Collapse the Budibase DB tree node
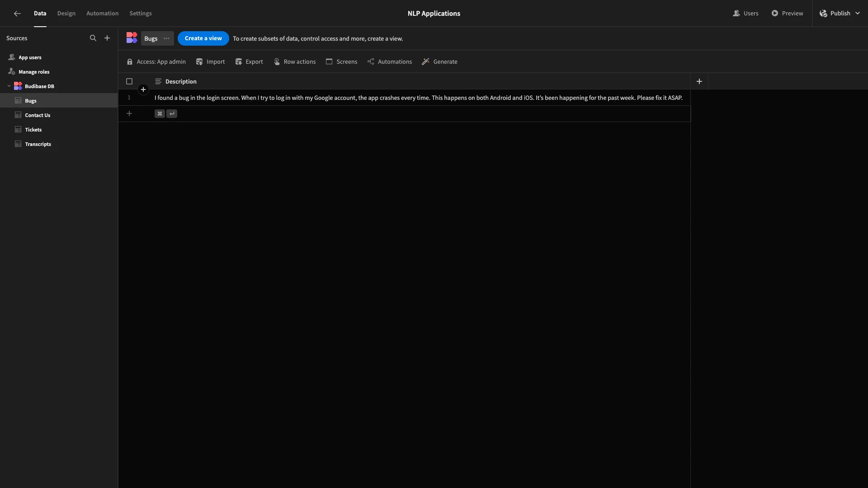This screenshot has width=868, height=488. click(x=9, y=86)
